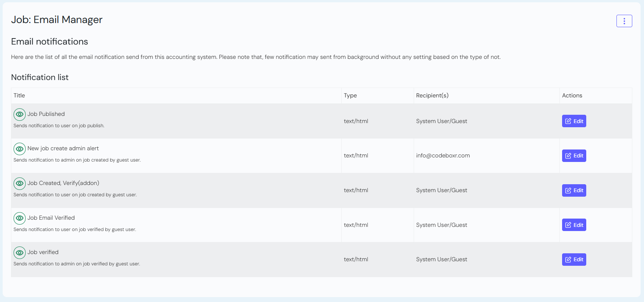
Task: Edit the Job Created, Verify(addon) notification
Action: (574, 190)
